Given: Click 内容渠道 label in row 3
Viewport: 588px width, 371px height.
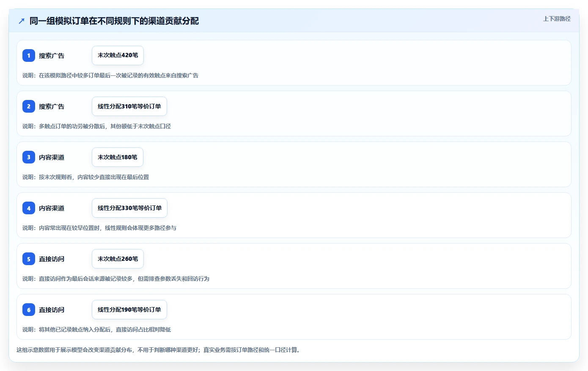Looking at the screenshot, I should point(52,157).
